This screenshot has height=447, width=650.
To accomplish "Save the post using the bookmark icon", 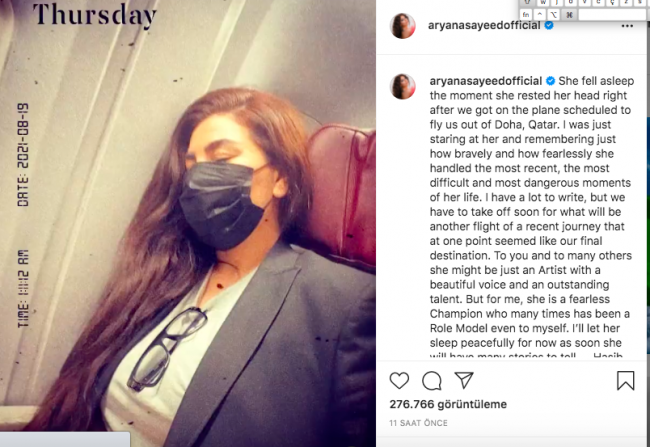I will coord(625,380).
